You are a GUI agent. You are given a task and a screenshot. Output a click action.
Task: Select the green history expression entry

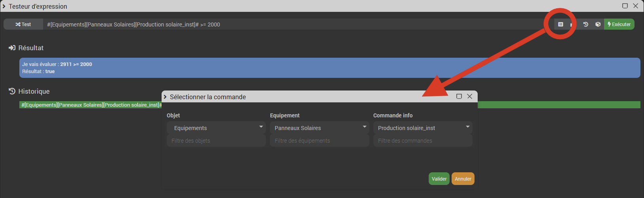pyautogui.click(x=91, y=105)
